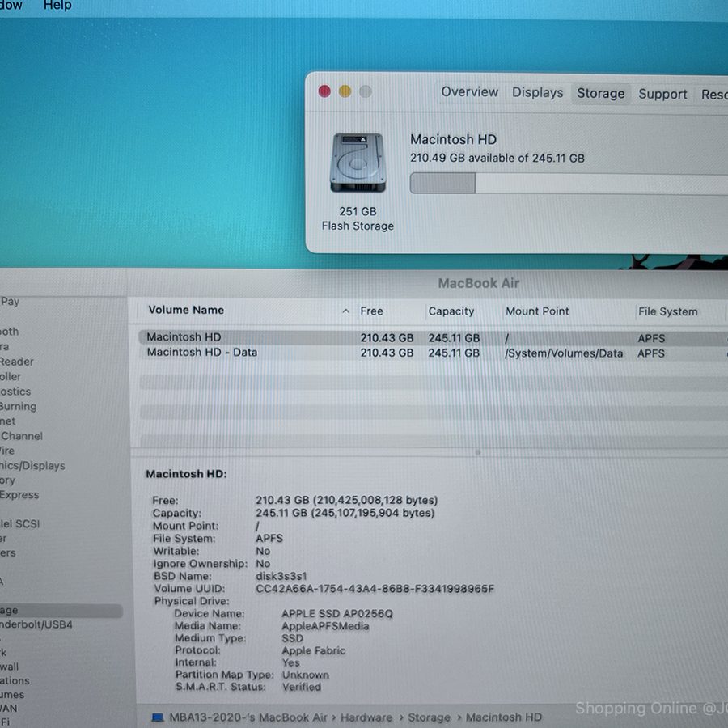Click '210.49 GB available of 245.11 GB' text

497,159
